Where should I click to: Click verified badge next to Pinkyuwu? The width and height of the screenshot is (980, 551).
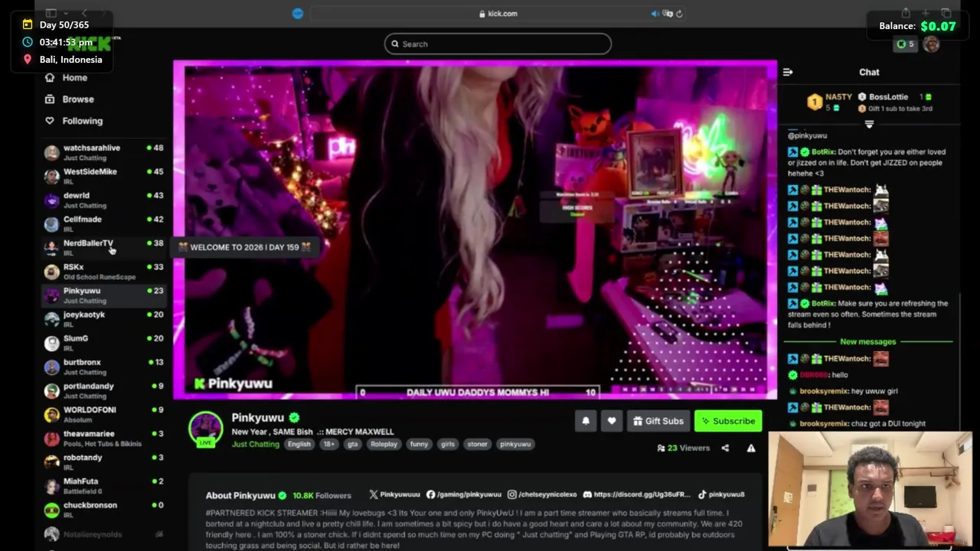click(x=294, y=418)
